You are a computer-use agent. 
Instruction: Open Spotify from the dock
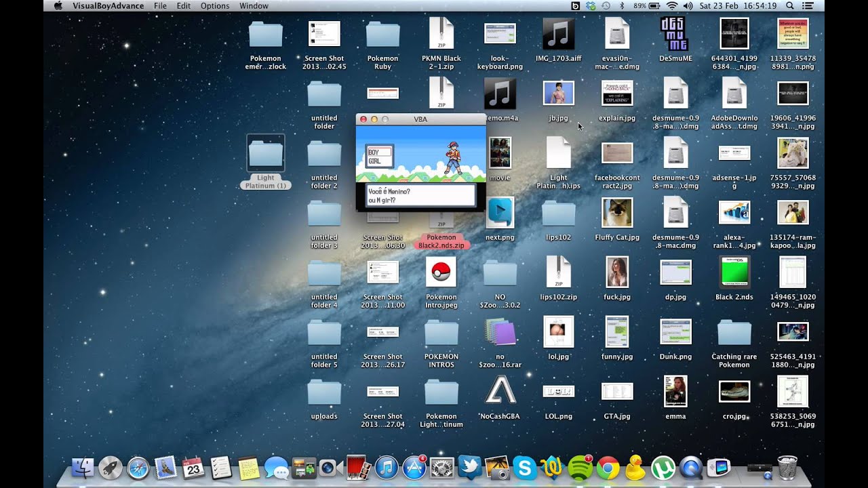click(580, 468)
